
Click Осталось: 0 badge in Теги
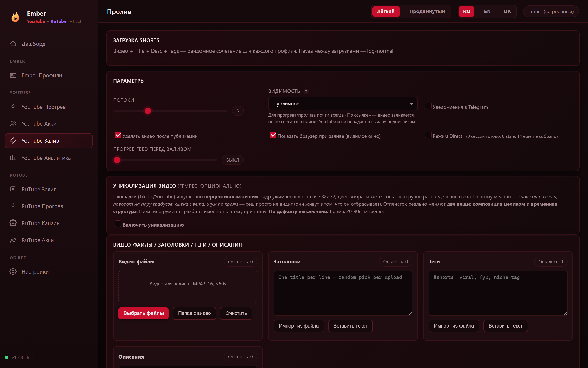click(551, 262)
